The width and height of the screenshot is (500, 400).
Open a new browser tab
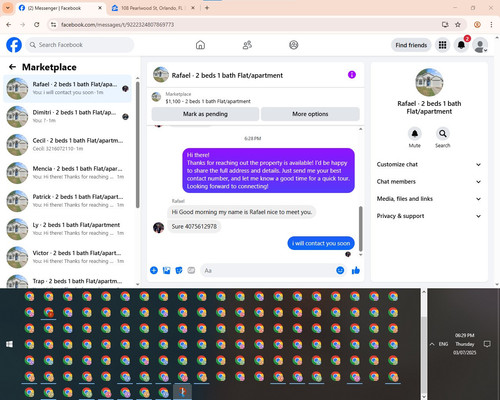point(207,8)
